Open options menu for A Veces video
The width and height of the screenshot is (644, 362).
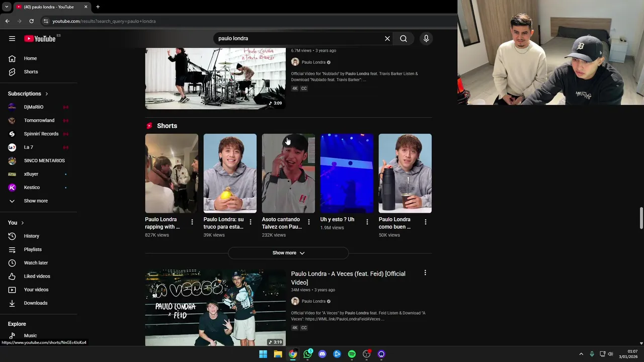click(x=425, y=273)
